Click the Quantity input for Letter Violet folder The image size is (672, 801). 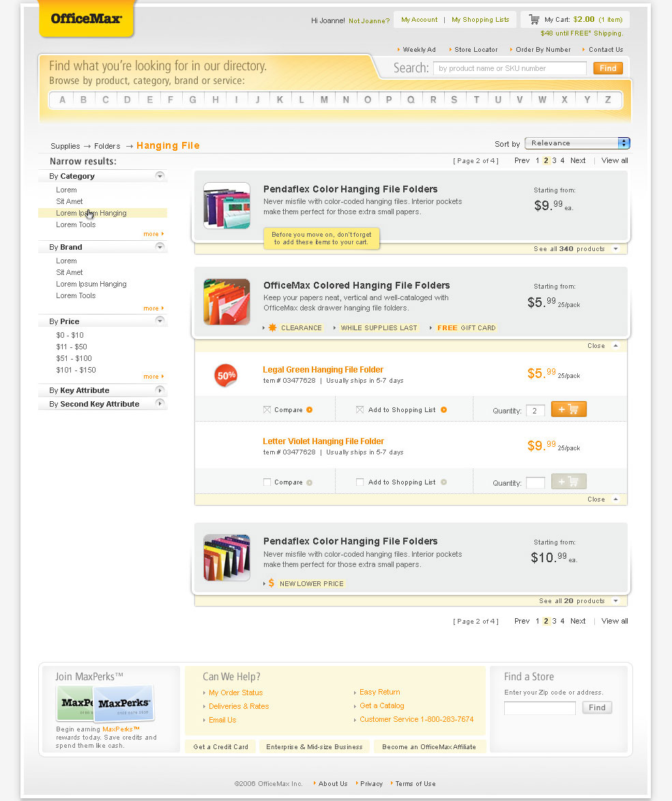535,482
